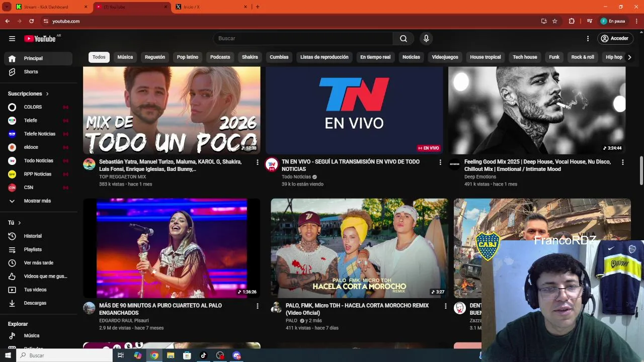Start voice search with the microphone

pos(426,39)
